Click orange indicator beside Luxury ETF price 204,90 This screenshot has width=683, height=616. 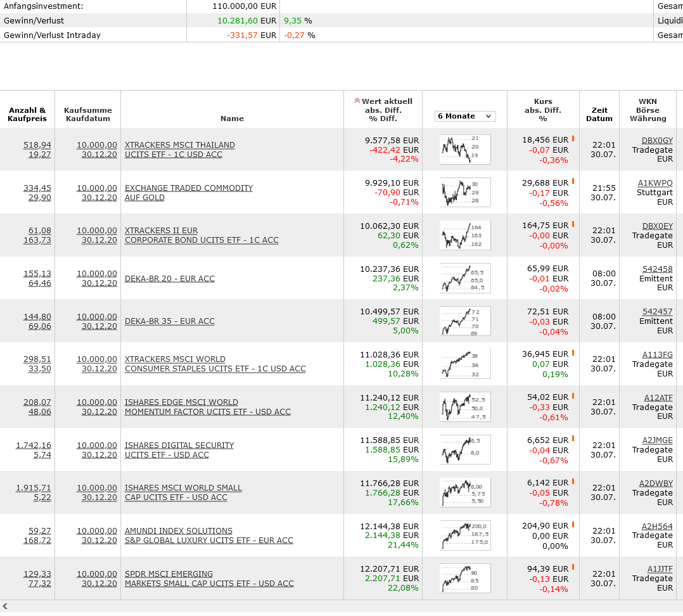point(573,525)
